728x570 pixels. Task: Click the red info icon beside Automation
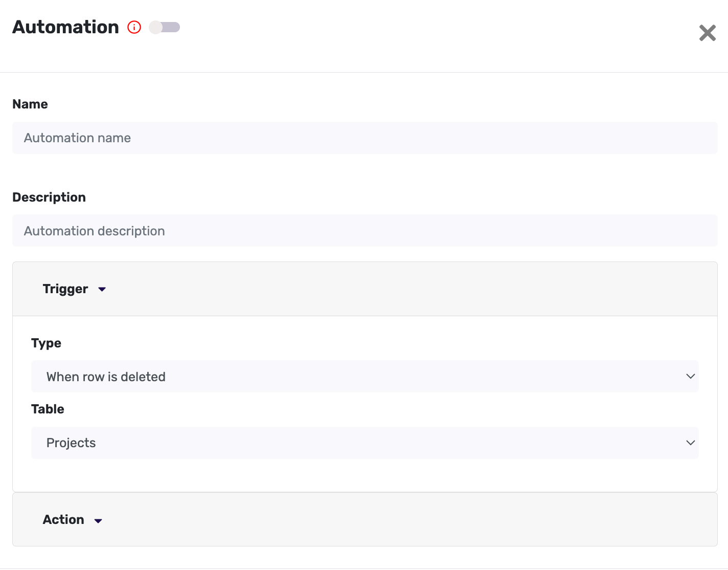click(x=134, y=27)
